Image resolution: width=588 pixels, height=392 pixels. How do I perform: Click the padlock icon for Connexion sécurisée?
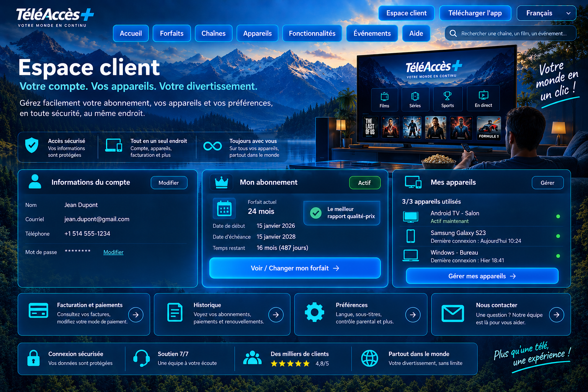pyautogui.click(x=33, y=358)
